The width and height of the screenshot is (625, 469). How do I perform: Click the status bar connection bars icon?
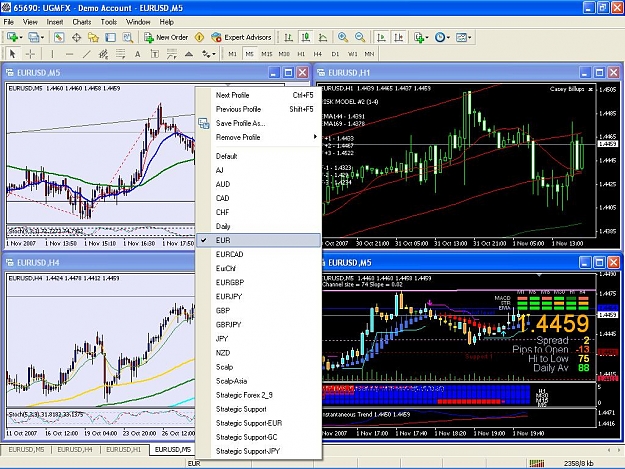point(537,463)
